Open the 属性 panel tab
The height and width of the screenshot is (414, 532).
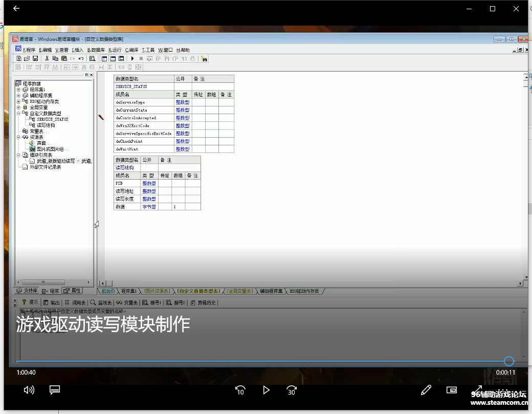click(x=73, y=291)
